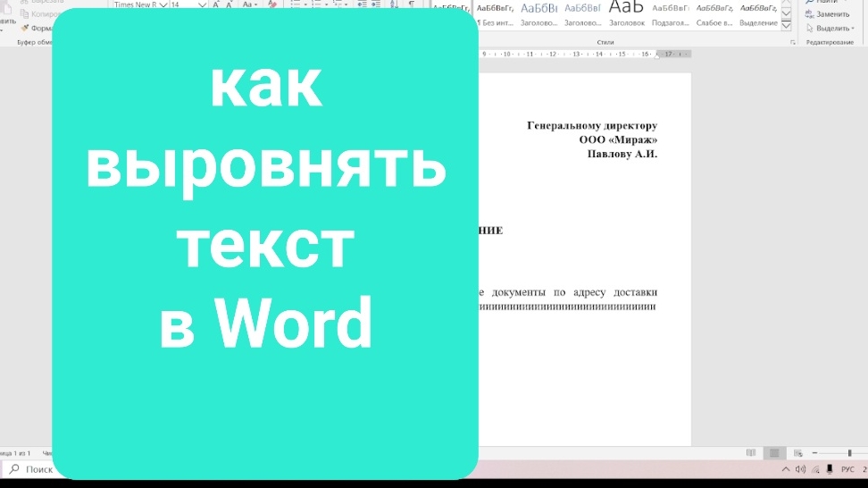
Task: Click the text 'Павлову А.И.'
Action: tap(622, 154)
